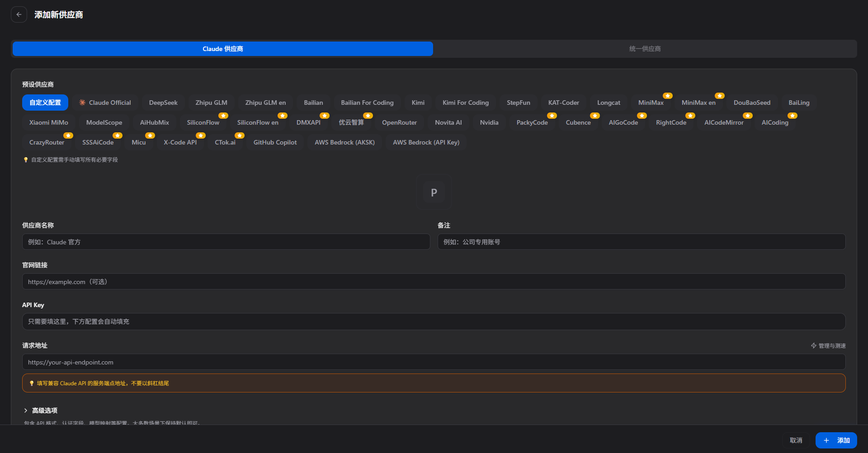
Task: Select the Kimi For Coding preset
Action: (x=465, y=103)
